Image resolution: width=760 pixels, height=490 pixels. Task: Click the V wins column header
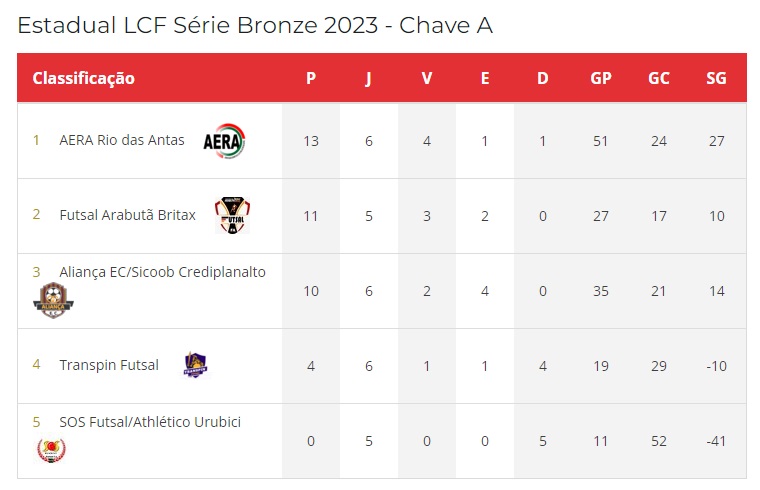pyautogui.click(x=427, y=78)
